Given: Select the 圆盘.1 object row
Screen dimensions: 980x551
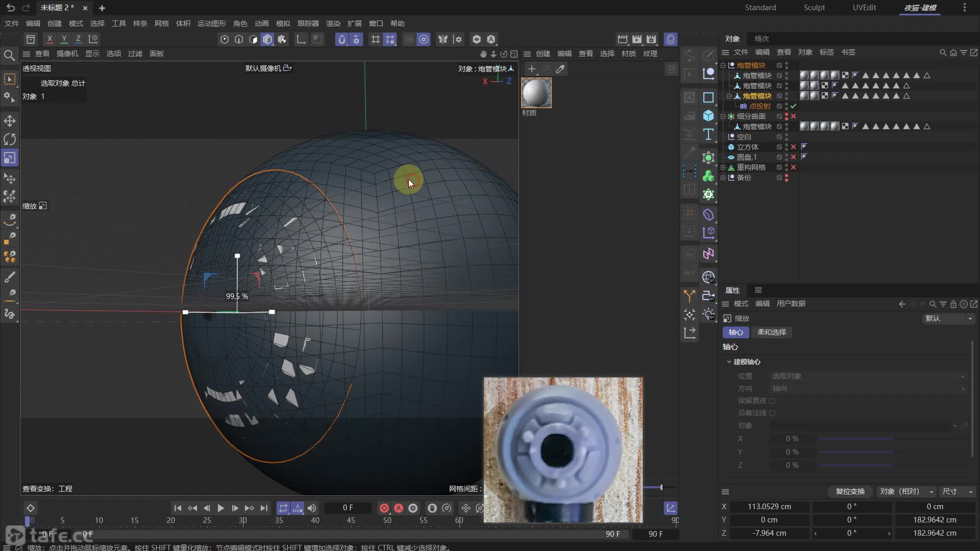Looking at the screenshot, I should click(x=746, y=157).
